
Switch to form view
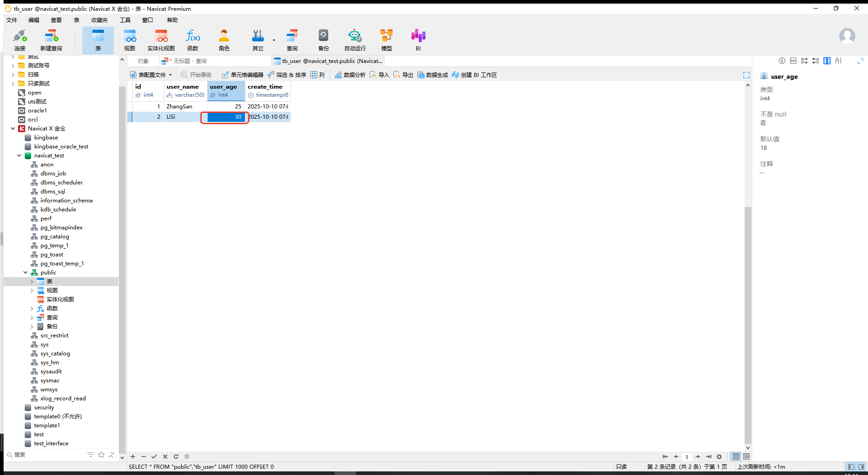point(746,457)
